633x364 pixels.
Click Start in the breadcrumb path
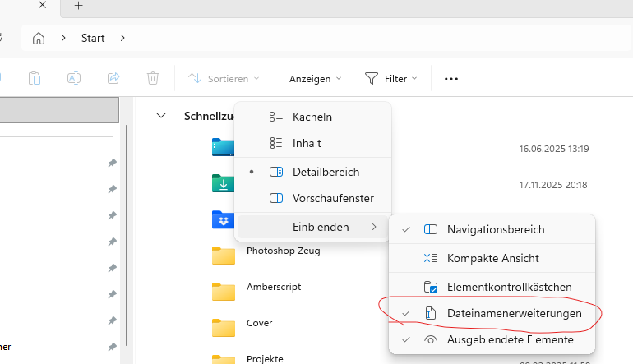pyautogui.click(x=93, y=38)
